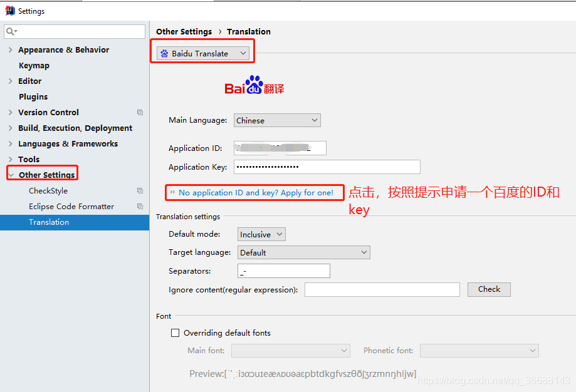Click the project-level icon beside Eclipse Code Formatter
The image size is (576, 392).
140,206
